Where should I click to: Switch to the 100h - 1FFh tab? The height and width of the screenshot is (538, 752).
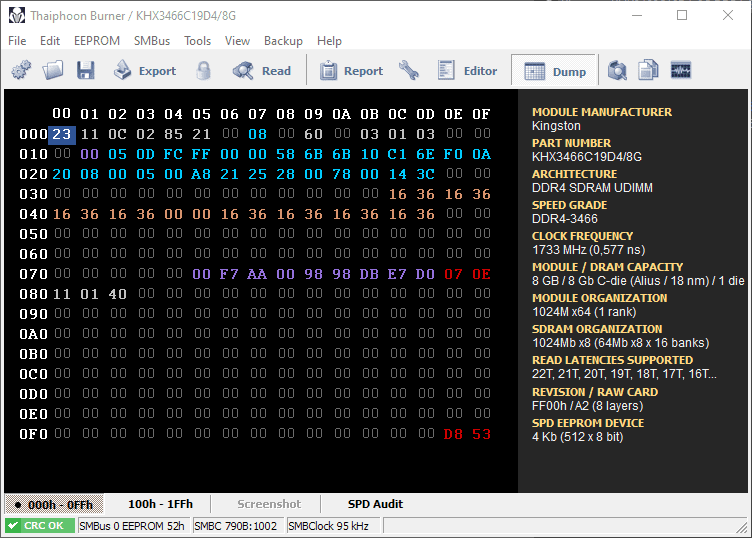pos(160,504)
